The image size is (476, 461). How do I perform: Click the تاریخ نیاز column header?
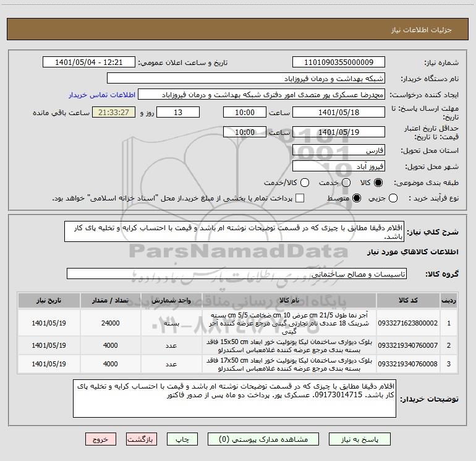(49, 300)
